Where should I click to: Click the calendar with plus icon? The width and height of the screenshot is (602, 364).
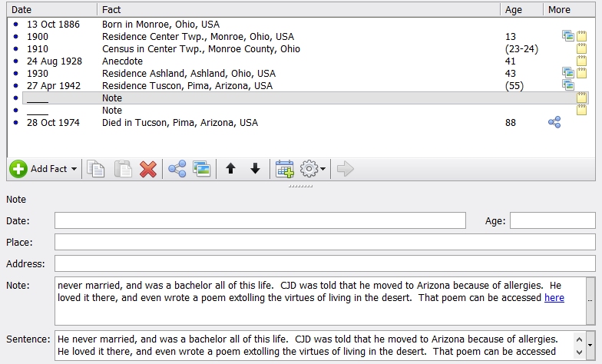(x=285, y=169)
